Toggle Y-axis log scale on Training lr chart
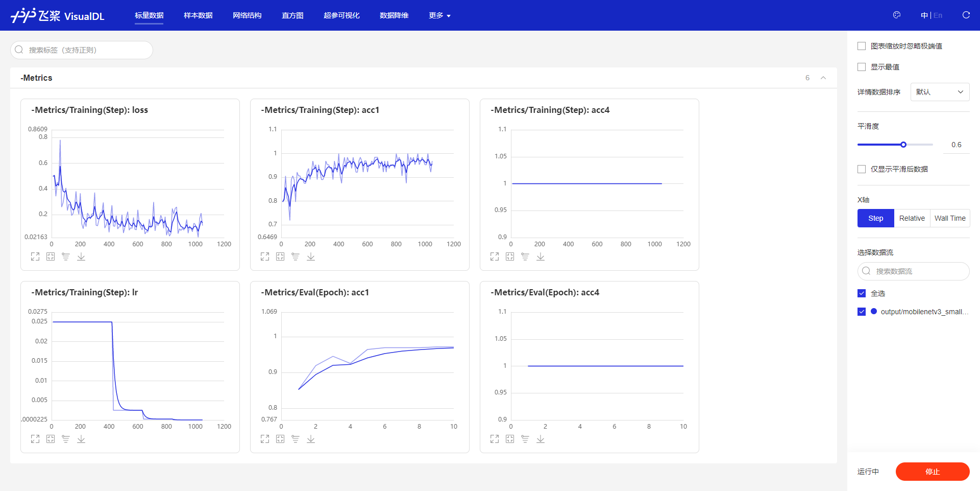The height and width of the screenshot is (491, 980). tap(66, 439)
